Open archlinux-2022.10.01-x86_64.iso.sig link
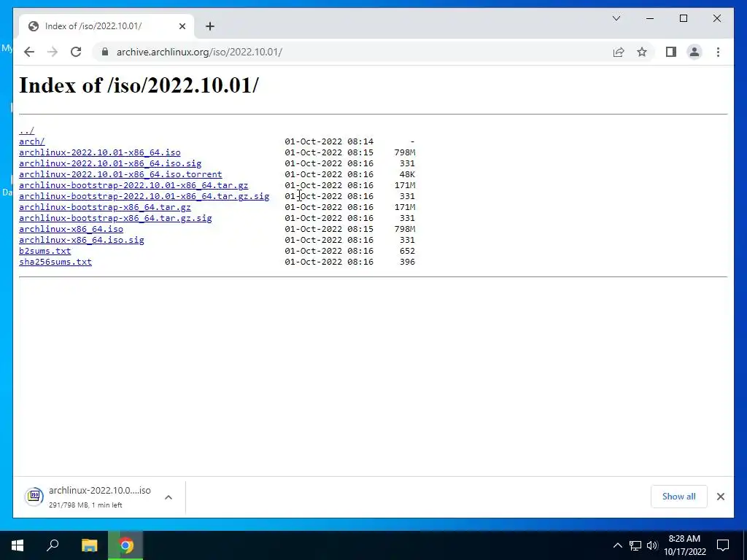Viewport: 747px width, 560px height. tap(110, 163)
